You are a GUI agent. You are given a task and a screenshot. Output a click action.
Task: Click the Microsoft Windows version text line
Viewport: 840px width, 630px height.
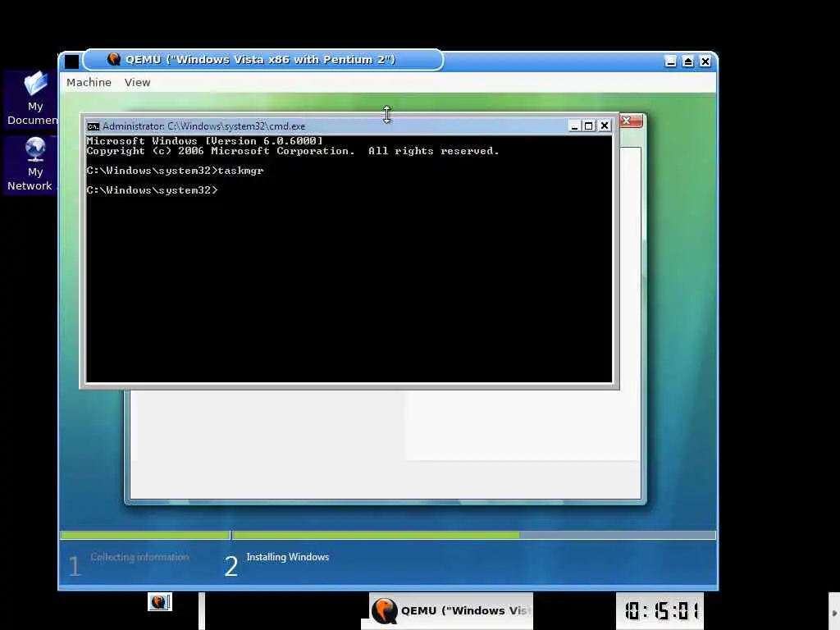204,141
